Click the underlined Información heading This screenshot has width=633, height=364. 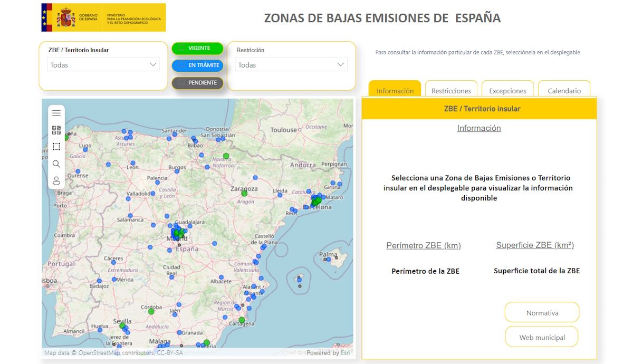(479, 128)
